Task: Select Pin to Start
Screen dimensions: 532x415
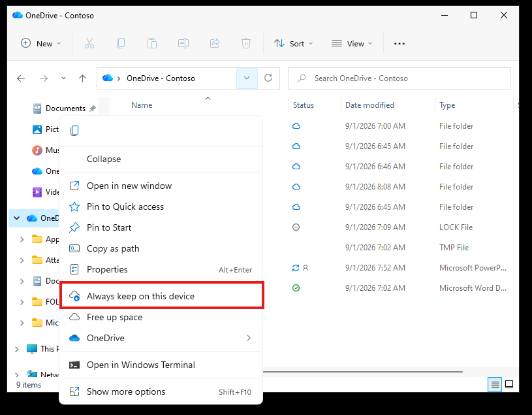Action: click(161, 227)
